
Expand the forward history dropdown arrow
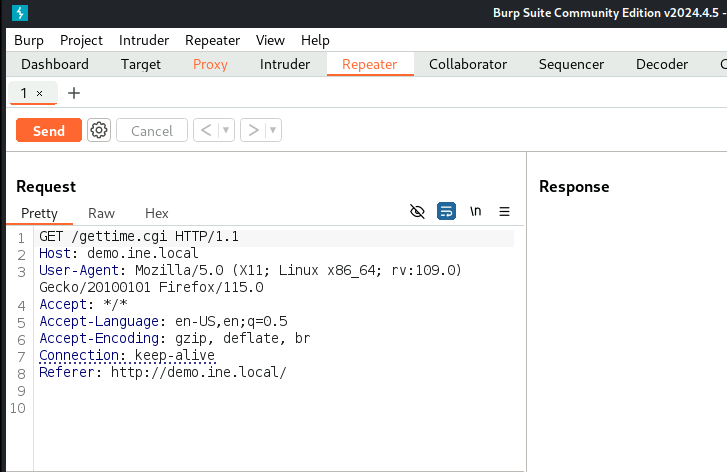pyautogui.click(x=273, y=130)
